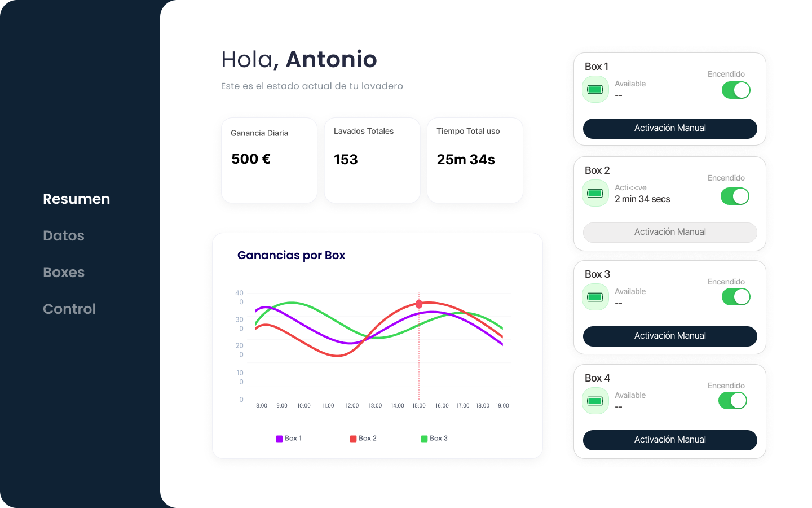This screenshot has height=508, width=812.
Task: Disable the Box 3 Encendido switch
Action: tap(736, 297)
